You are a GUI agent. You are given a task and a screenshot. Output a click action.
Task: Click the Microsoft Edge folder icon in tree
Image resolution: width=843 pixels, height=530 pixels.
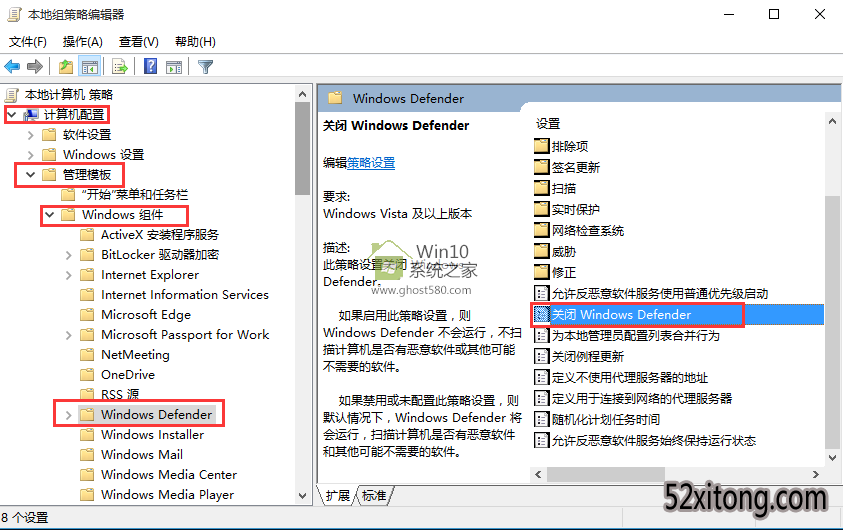pyautogui.click(x=87, y=314)
